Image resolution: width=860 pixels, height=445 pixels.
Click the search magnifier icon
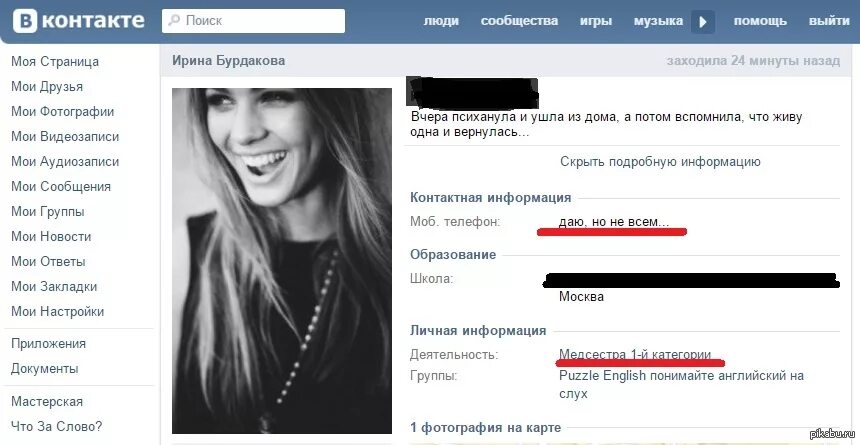click(174, 21)
